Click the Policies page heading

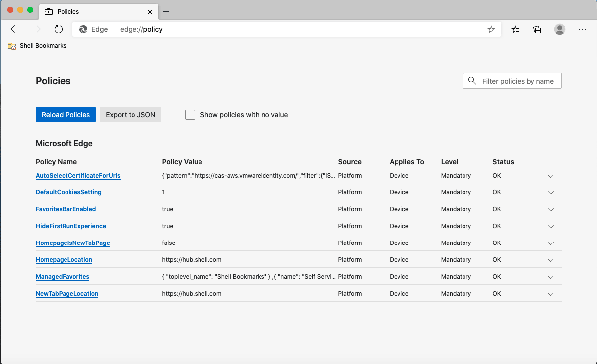tap(53, 81)
